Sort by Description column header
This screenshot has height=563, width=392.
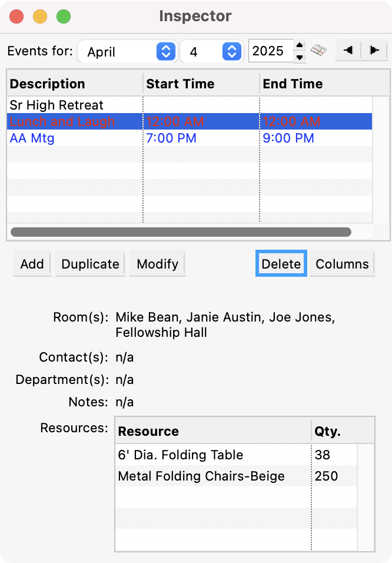point(74,84)
